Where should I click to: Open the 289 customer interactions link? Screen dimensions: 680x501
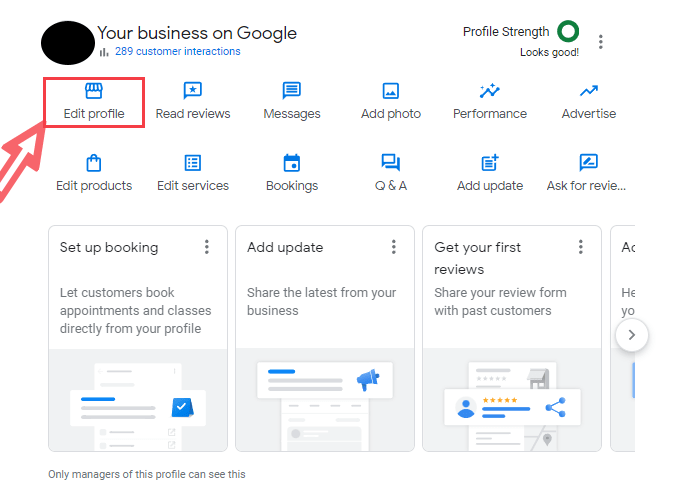(x=177, y=52)
